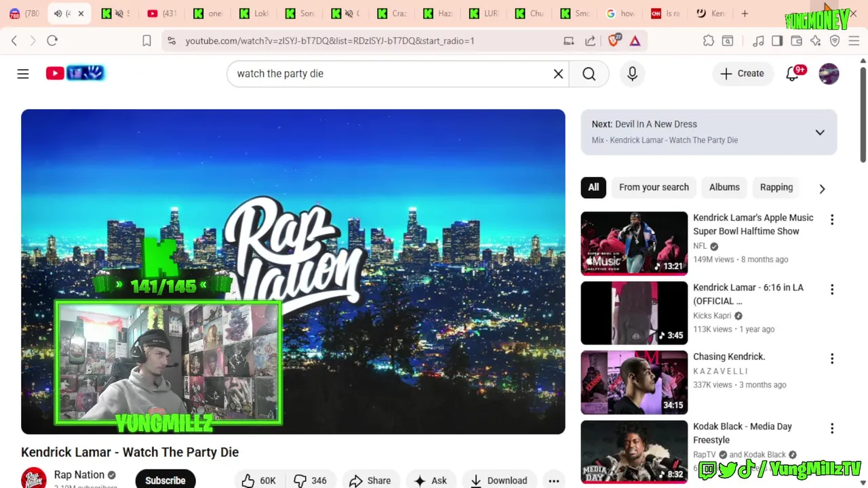Open the Brave Wallet icon
The image size is (868, 488).
click(x=797, y=41)
